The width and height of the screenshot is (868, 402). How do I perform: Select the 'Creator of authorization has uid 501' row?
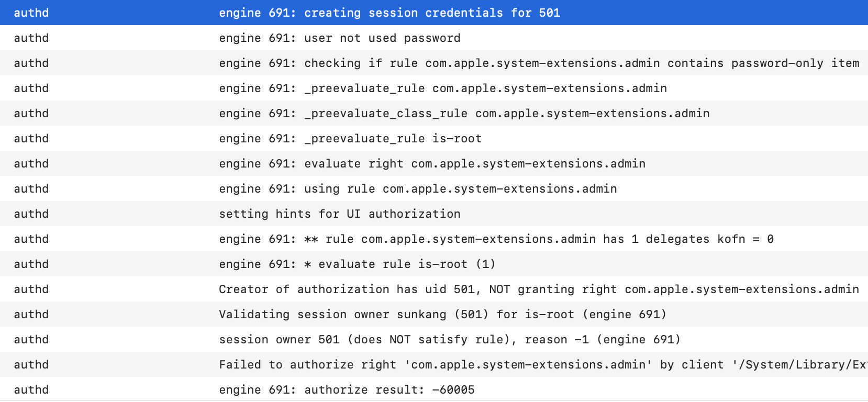pos(539,289)
